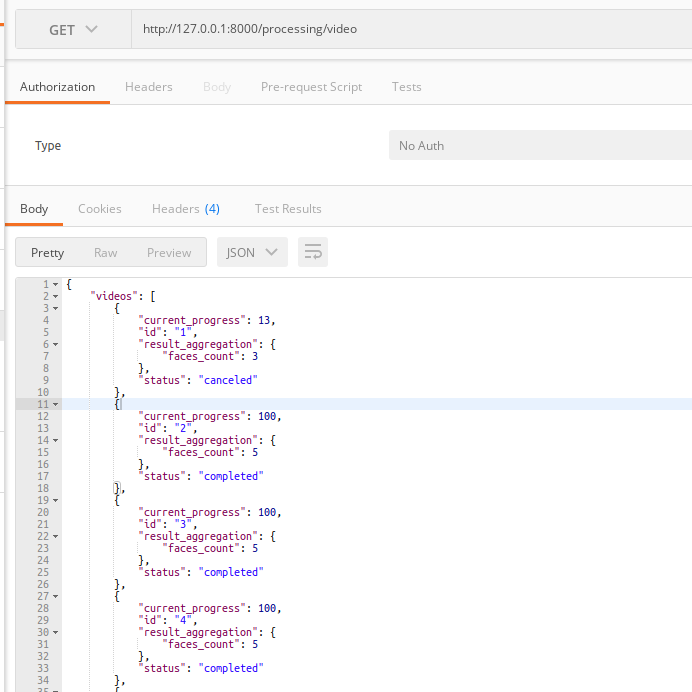Open the Test Results tab
The image size is (692, 692).
click(288, 209)
